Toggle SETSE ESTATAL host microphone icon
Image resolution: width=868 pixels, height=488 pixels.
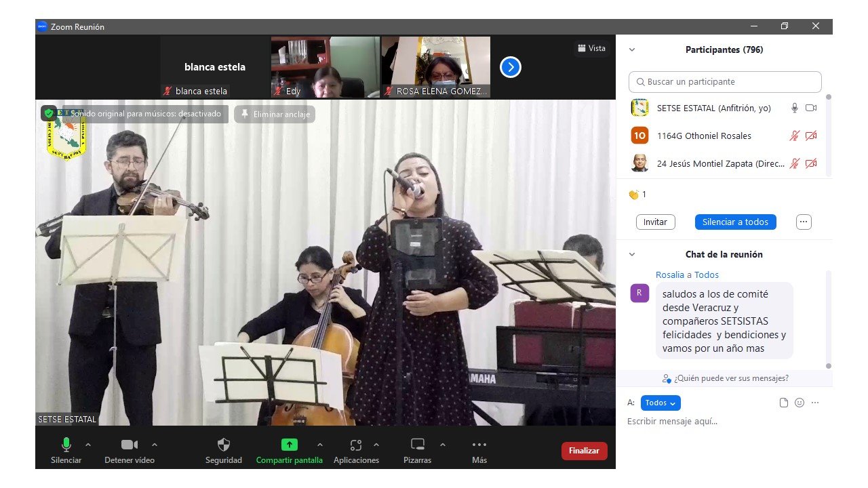coord(795,108)
